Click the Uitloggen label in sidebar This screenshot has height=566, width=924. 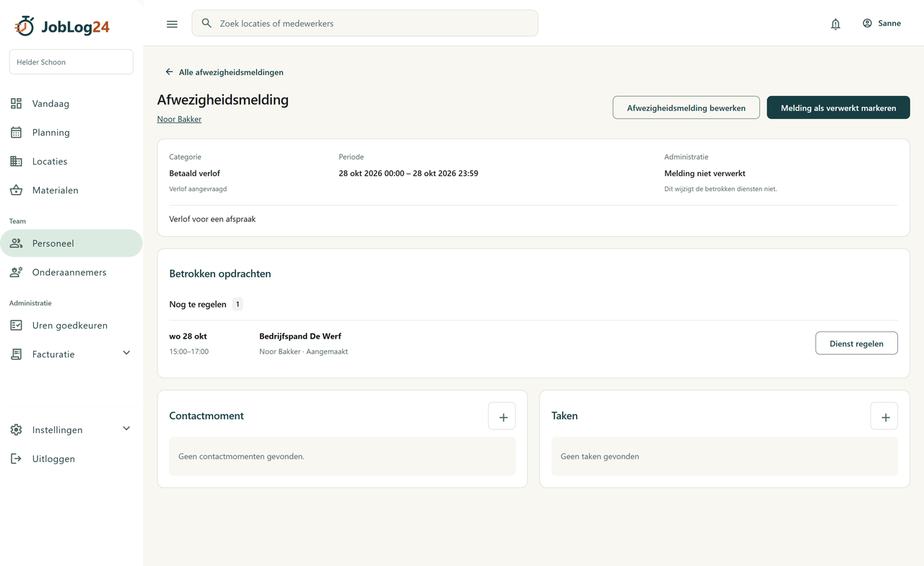(53, 458)
